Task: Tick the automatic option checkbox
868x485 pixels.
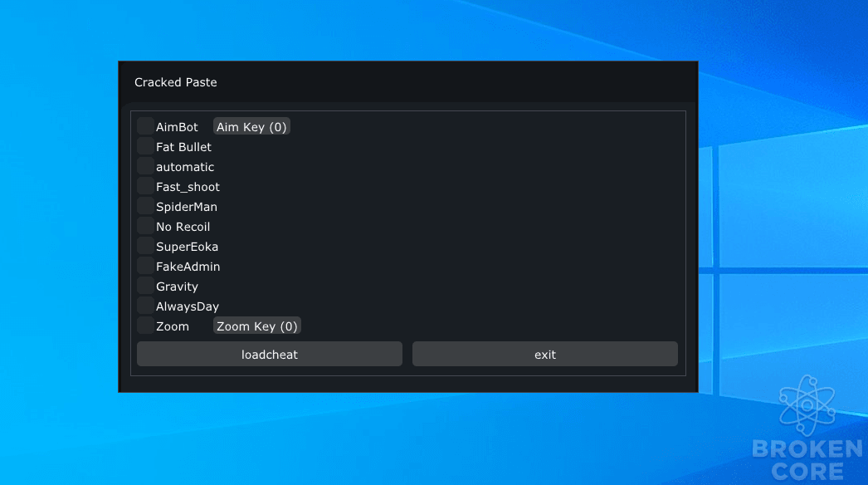Action: 145,166
